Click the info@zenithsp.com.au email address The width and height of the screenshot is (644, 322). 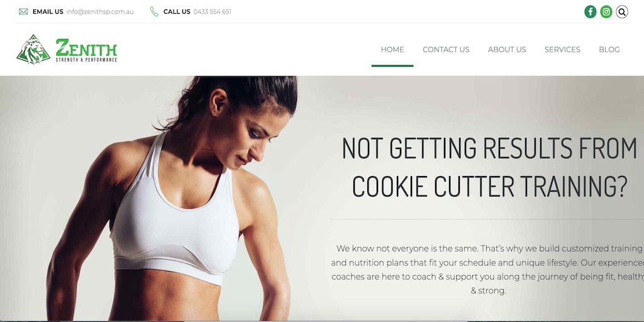tap(100, 11)
